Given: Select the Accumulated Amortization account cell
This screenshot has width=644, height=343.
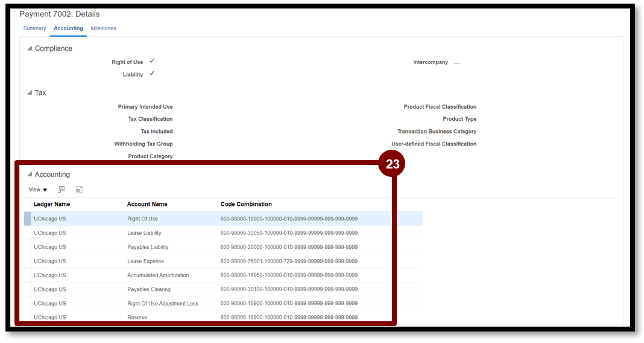Looking at the screenshot, I should [x=158, y=275].
